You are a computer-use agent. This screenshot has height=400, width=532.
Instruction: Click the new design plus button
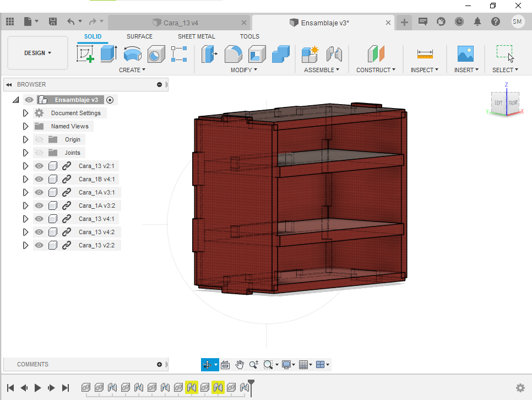pos(404,23)
